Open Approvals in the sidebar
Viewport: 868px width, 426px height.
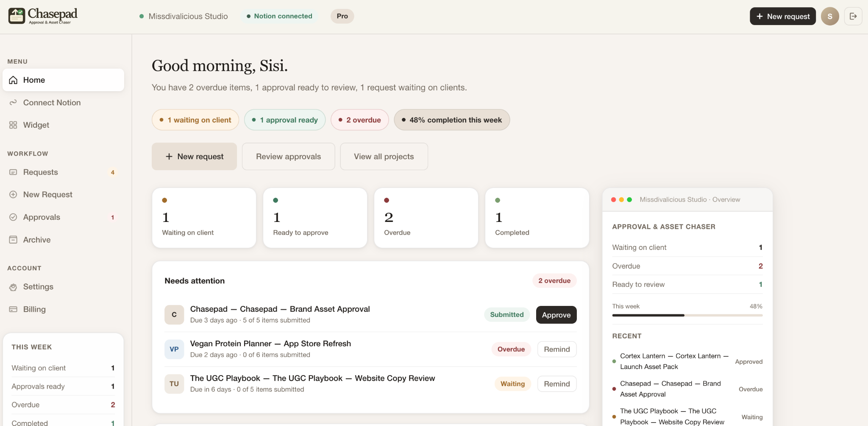point(63,217)
